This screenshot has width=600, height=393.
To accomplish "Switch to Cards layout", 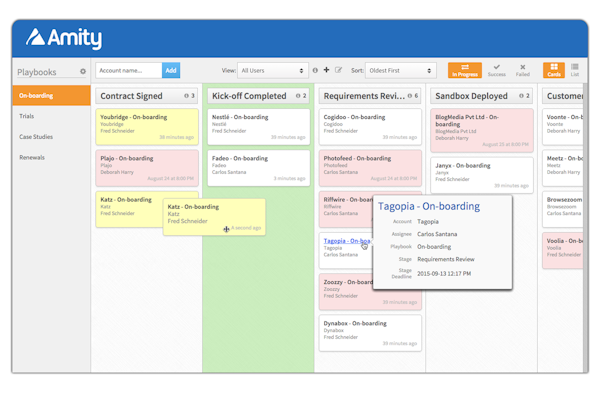I will [554, 70].
